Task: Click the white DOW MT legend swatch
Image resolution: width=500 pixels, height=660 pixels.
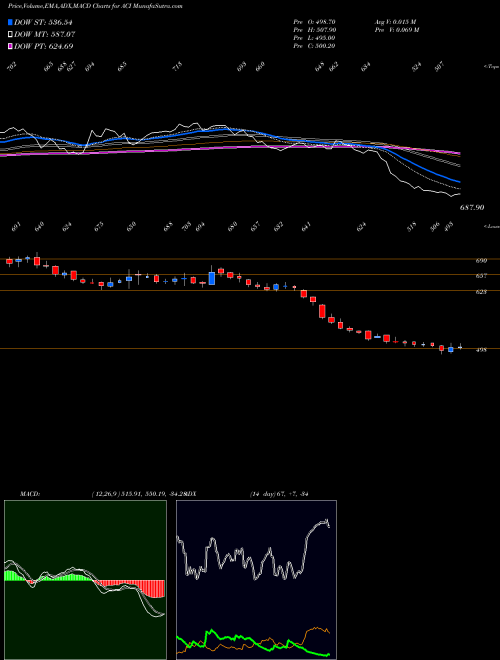Action: pyautogui.click(x=10, y=34)
